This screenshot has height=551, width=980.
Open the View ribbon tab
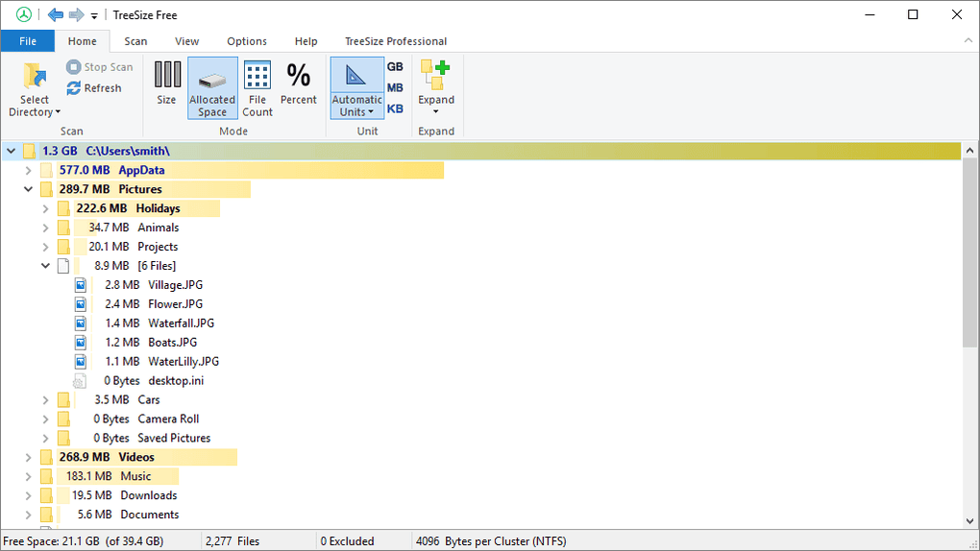(x=187, y=41)
